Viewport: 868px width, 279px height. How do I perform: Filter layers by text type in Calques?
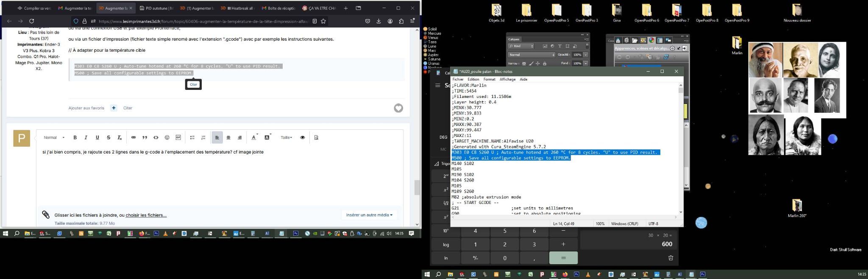click(x=560, y=46)
